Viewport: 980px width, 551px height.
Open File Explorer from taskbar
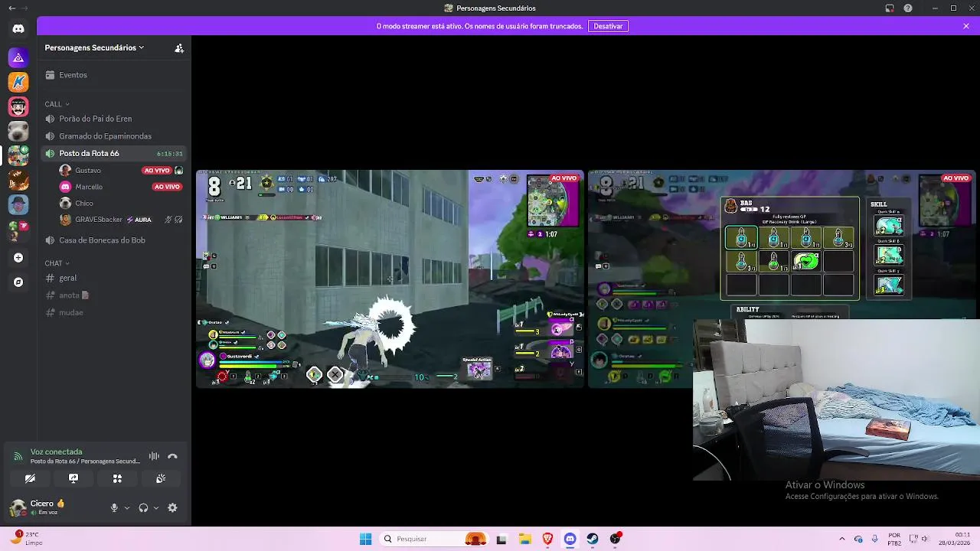click(525, 539)
